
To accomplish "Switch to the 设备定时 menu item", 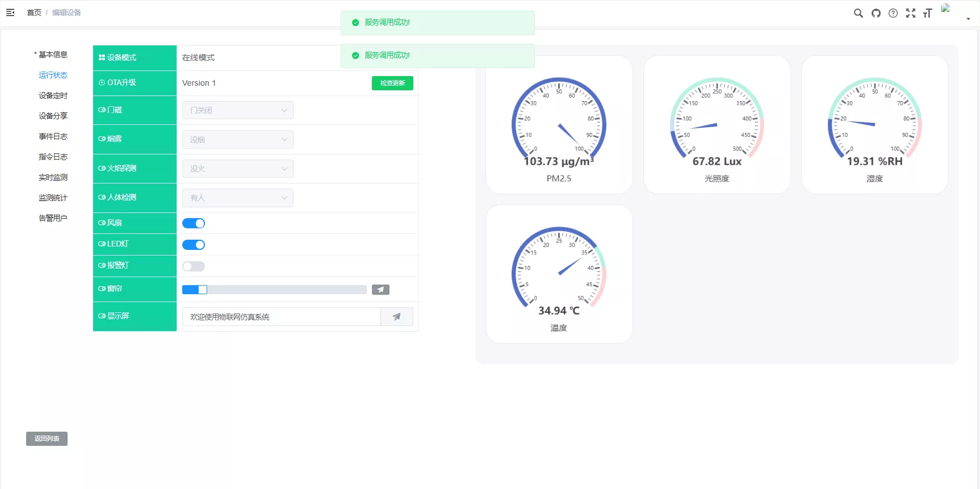I will (x=53, y=95).
